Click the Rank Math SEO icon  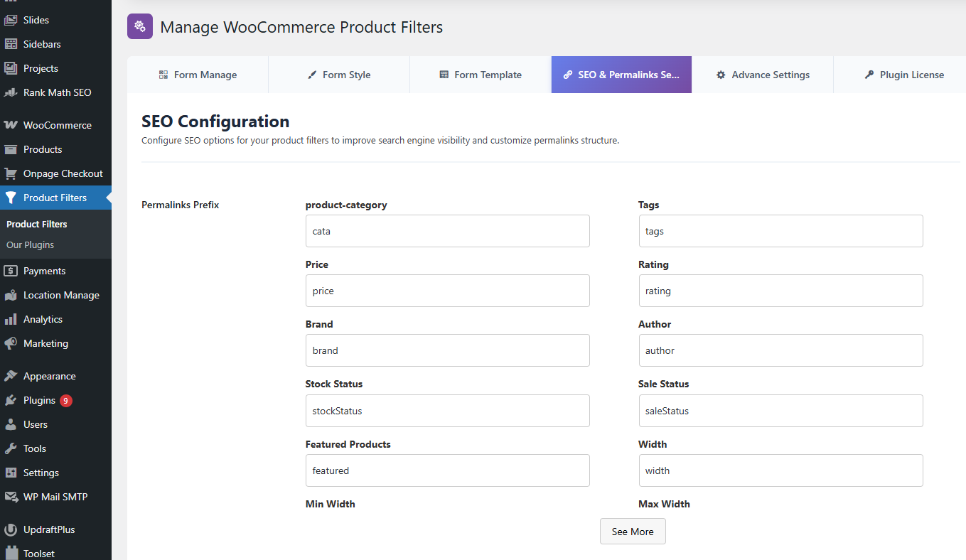pyautogui.click(x=11, y=92)
